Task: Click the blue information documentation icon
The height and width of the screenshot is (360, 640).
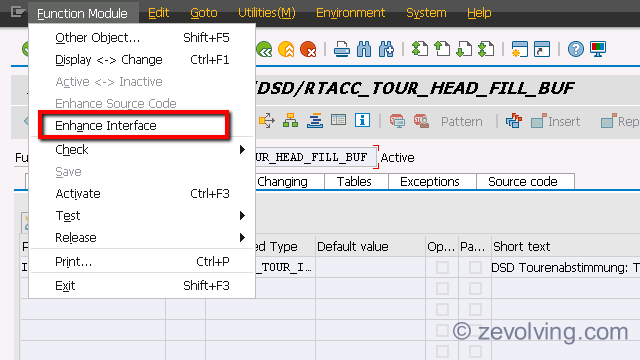Action: pyautogui.click(x=362, y=120)
